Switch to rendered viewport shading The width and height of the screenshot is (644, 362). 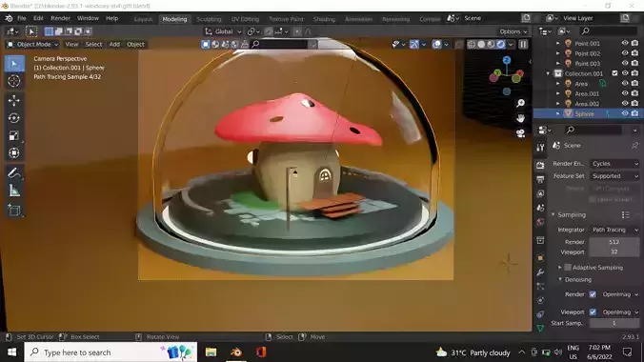click(501, 45)
